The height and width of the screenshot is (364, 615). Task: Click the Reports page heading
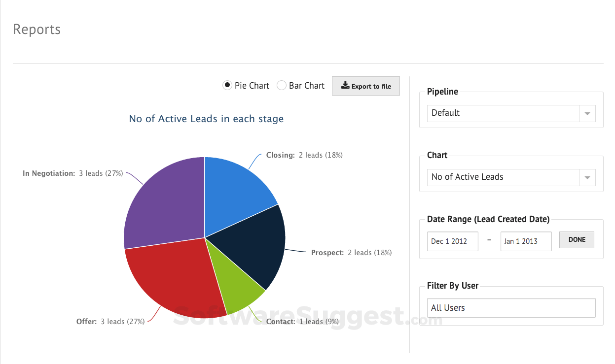click(x=36, y=30)
